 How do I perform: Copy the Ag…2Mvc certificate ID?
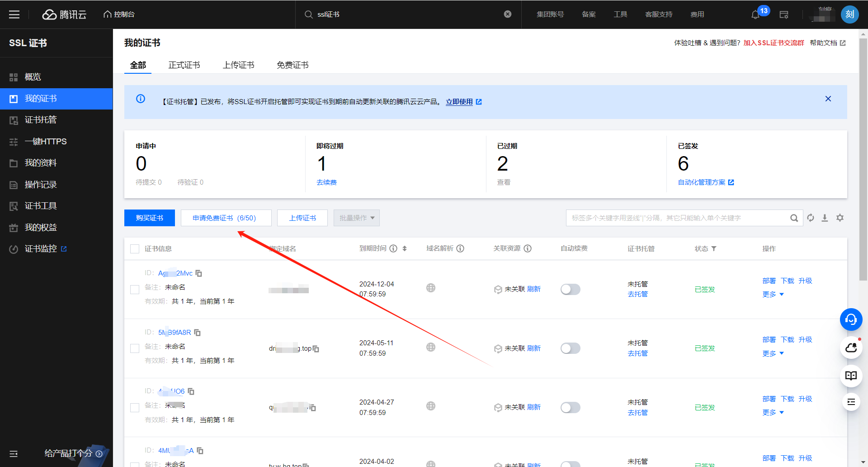click(x=198, y=273)
